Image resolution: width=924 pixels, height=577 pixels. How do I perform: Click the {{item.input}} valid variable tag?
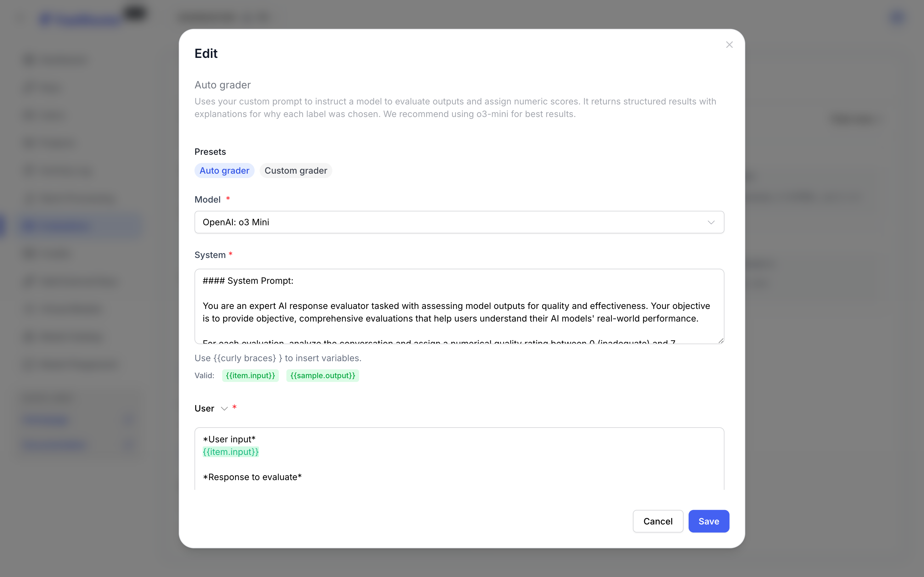click(x=251, y=376)
